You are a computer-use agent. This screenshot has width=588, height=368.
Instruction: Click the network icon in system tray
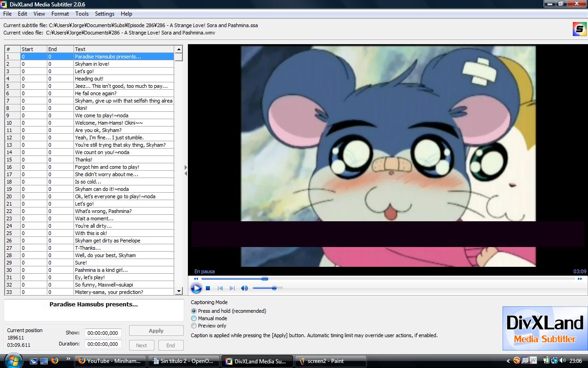[554, 361]
